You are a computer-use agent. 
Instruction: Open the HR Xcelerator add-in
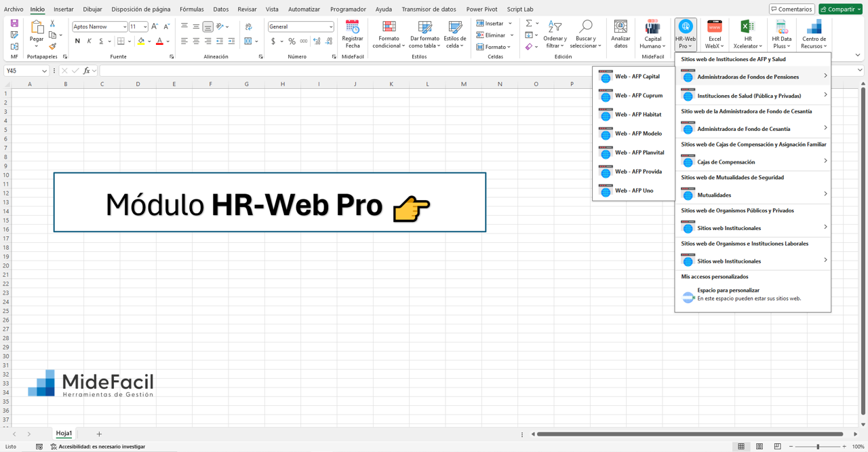[x=747, y=34]
